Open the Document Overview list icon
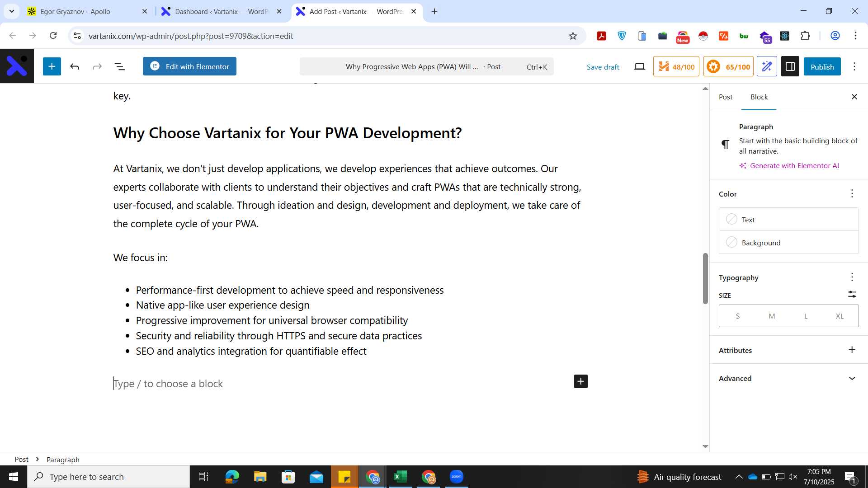 tap(120, 67)
